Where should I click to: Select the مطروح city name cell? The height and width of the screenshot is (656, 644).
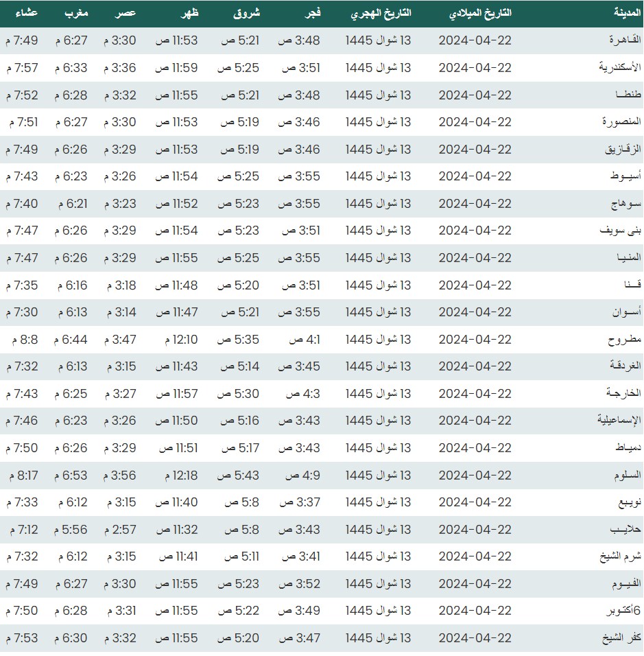624,340
